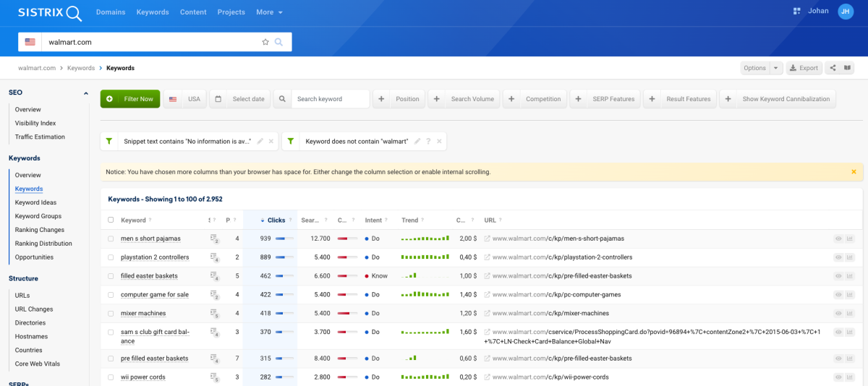Viewport: 868px width, 386px height.
Task: Open SERP snapshot icon for playstation 2 controllers
Action: coord(214,257)
